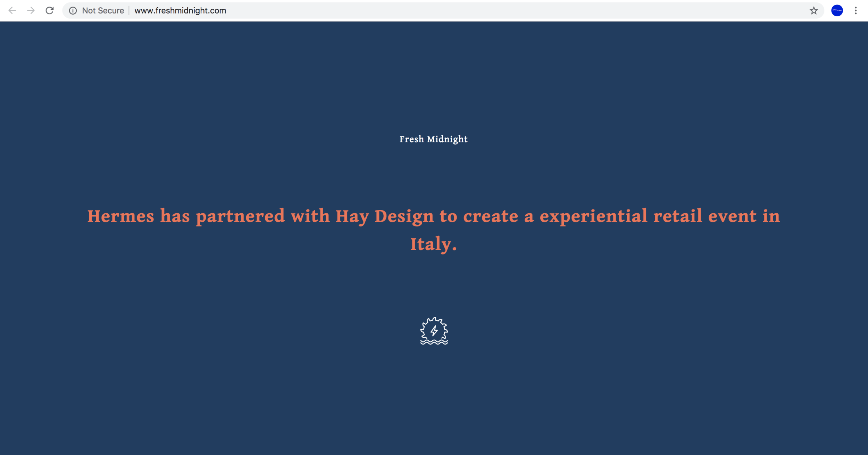Open the Chrome three-dot menu
The height and width of the screenshot is (455, 868).
pyautogui.click(x=856, y=10)
